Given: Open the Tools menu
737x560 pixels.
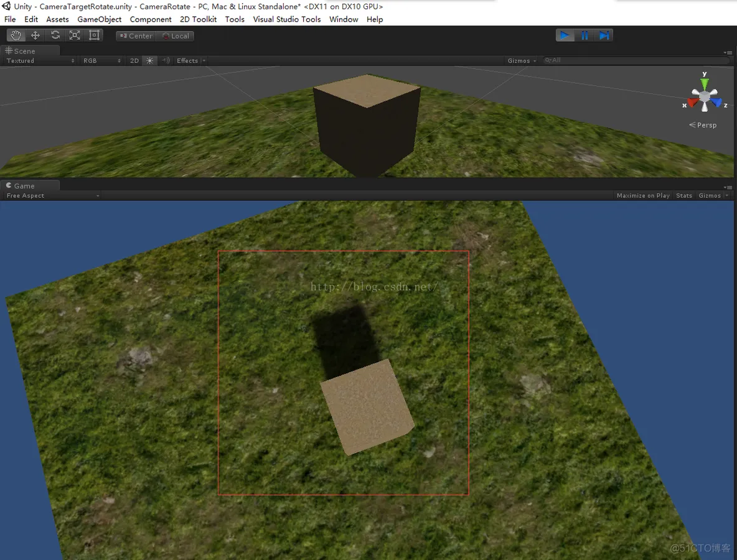Looking at the screenshot, I should (235, 19).
